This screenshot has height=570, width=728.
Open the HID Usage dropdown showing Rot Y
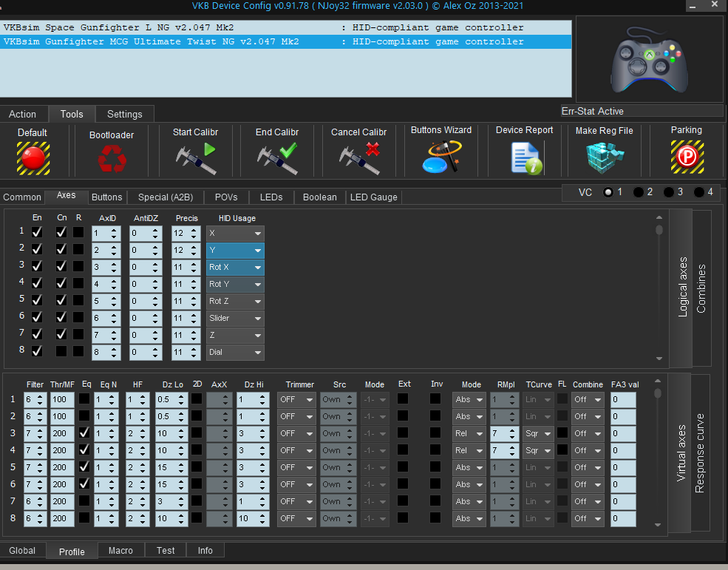tap(235, 285)
